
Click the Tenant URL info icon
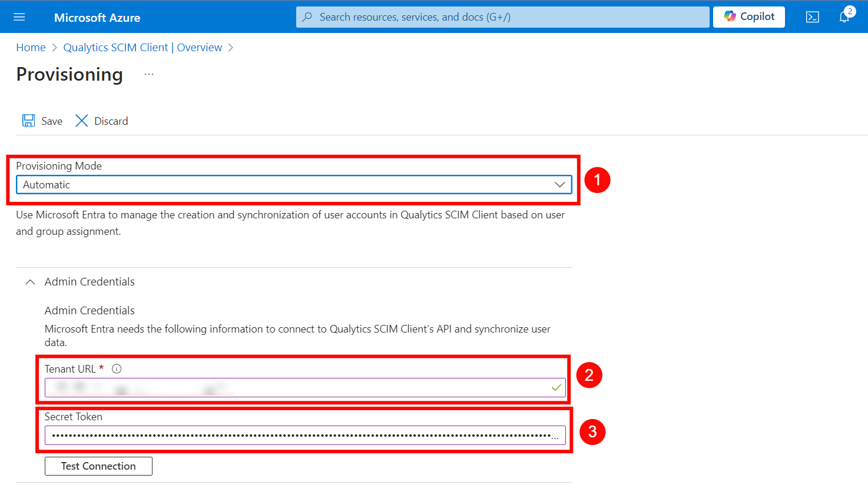(x=117, y=369)
